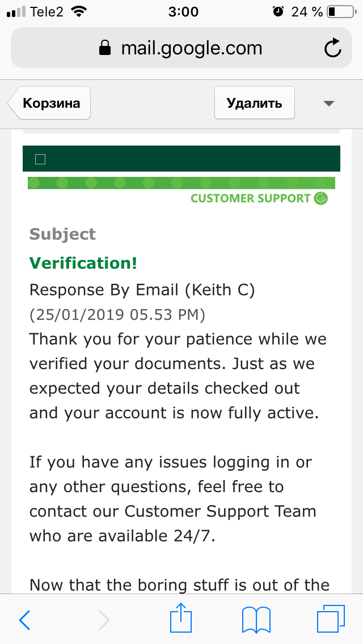Expand the dropdown arrow next to Удалить
Screen dimensions: 363x644
[329, 104]
